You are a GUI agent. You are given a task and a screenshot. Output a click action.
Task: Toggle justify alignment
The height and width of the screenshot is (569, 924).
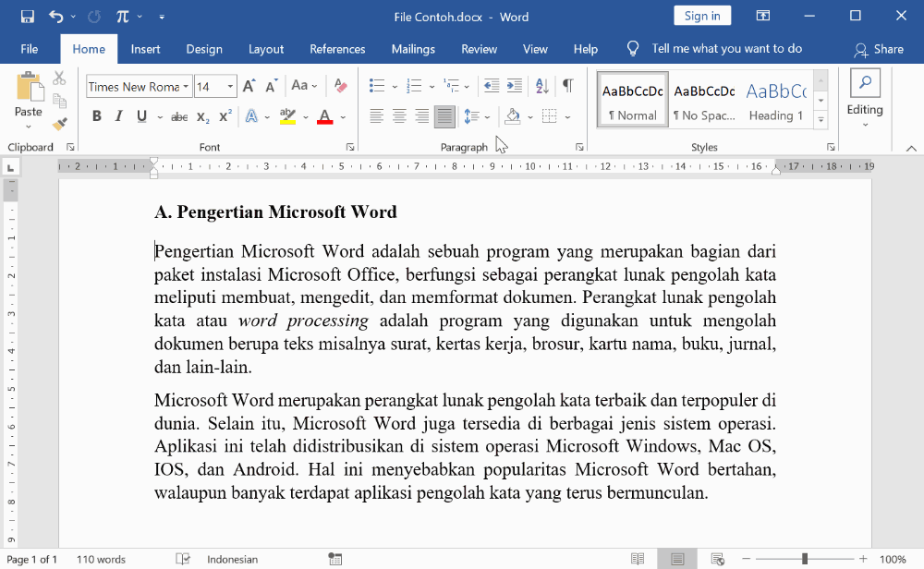444,116
